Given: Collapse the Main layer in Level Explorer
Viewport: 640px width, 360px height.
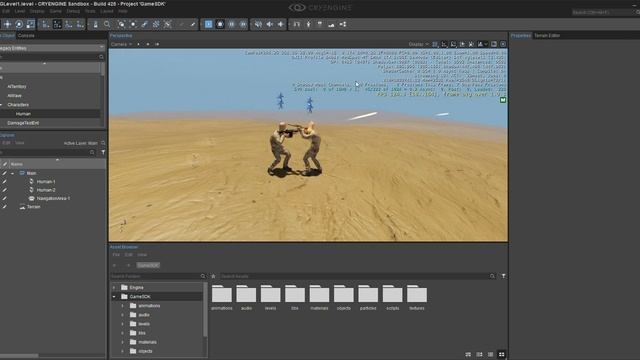Looking at the screenshot, I should (x=13, y=173).
